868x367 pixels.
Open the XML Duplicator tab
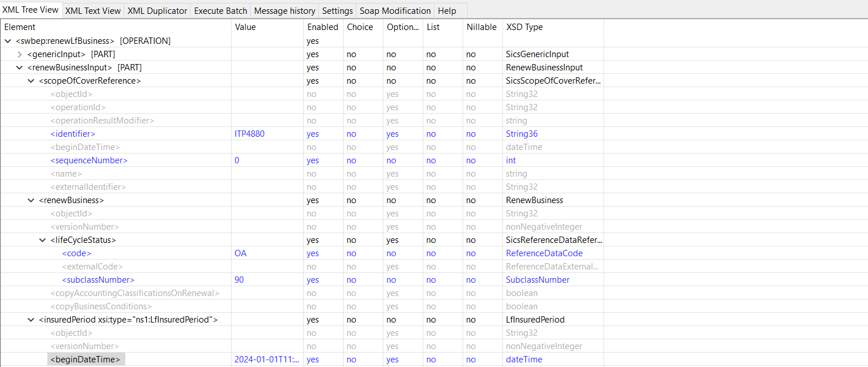click(x=157, y=10)
